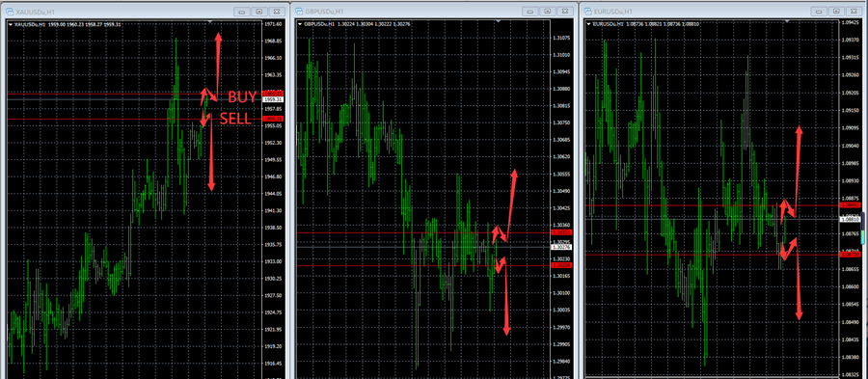Image resolution: width=868 pixels, height=379 pixels.
Task: Minimize the XAUUSDu,H1 chart window
Action: pyautogui.click(x=241, y=11)
